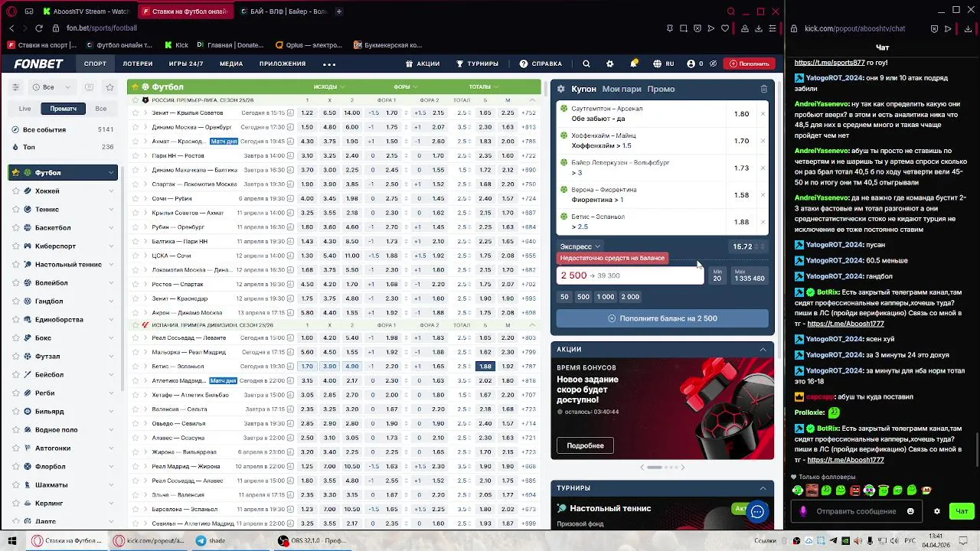The width and height of the screenshot is (980, 551).
Task: Click green Чат send button
Action: point(962,511)
